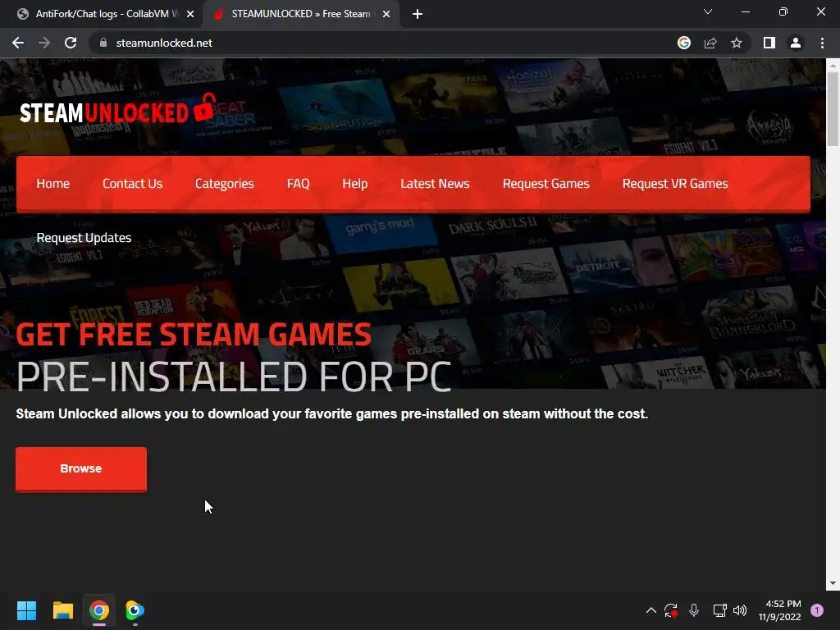Open network settings tray icon
Viewport: 840px width, 630px height.
(719, 610)
